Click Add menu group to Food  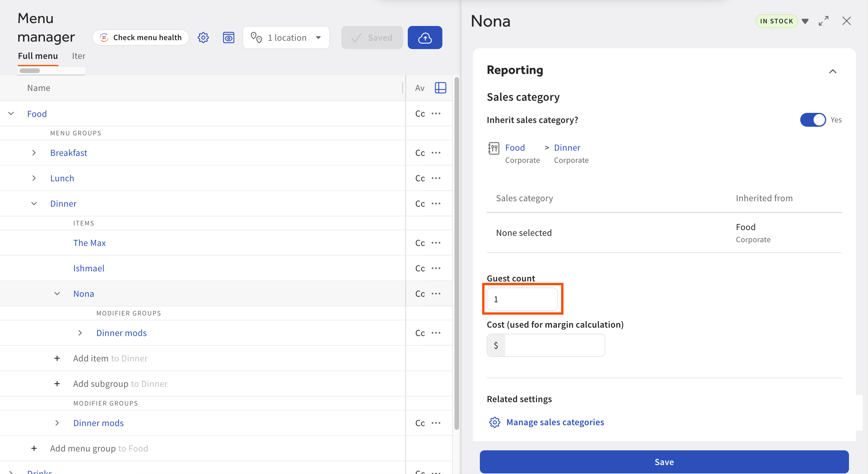99,448
